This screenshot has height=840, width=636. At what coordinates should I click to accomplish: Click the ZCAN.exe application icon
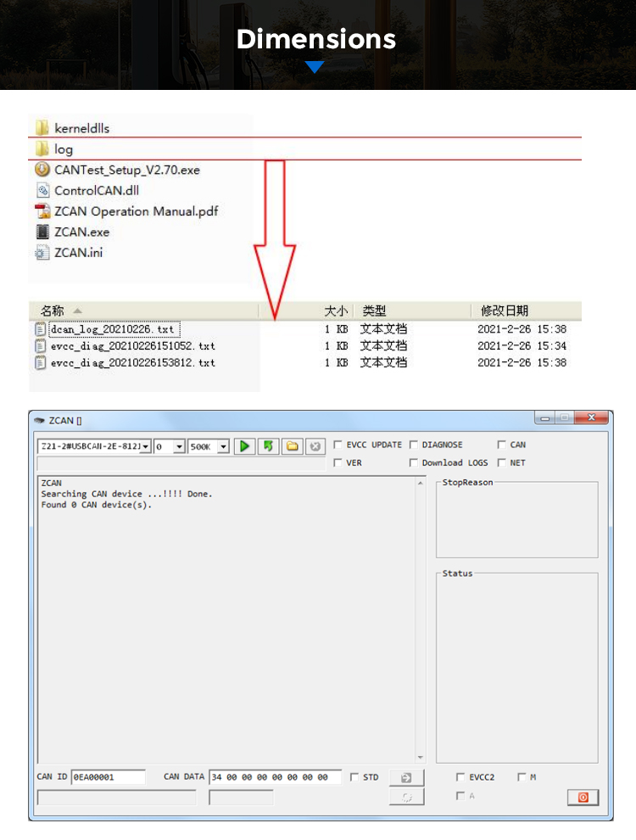click(x=42, y=232)
